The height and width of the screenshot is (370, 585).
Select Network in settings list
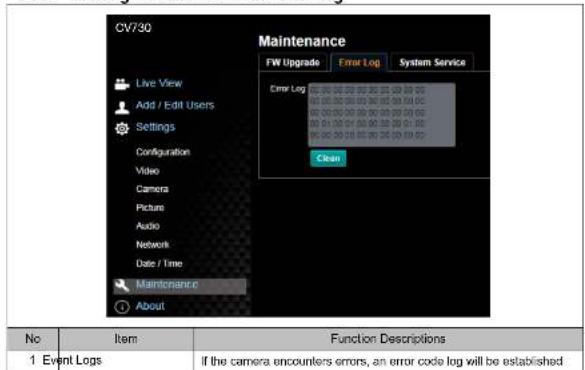click(x=153, y=245)
